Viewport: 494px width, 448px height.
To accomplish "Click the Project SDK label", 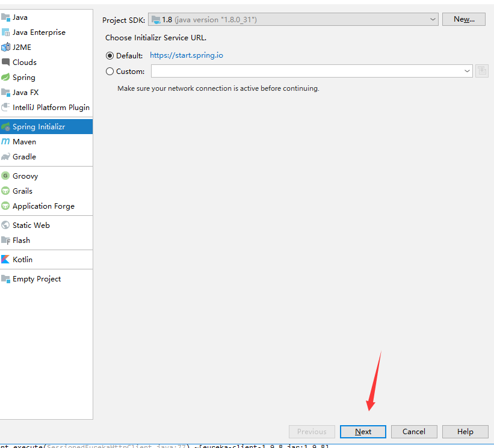I will click(x=123, y=20).
